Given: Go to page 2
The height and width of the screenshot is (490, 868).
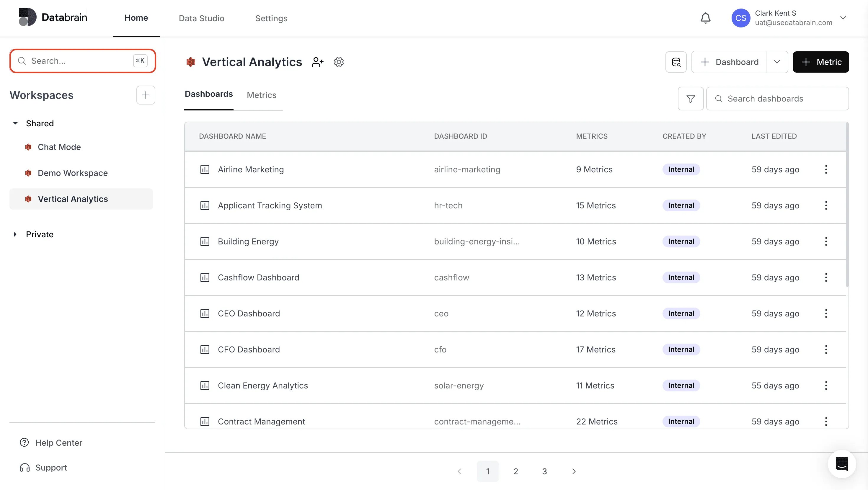Looking at the screenshot, I should tap(515, 471).
